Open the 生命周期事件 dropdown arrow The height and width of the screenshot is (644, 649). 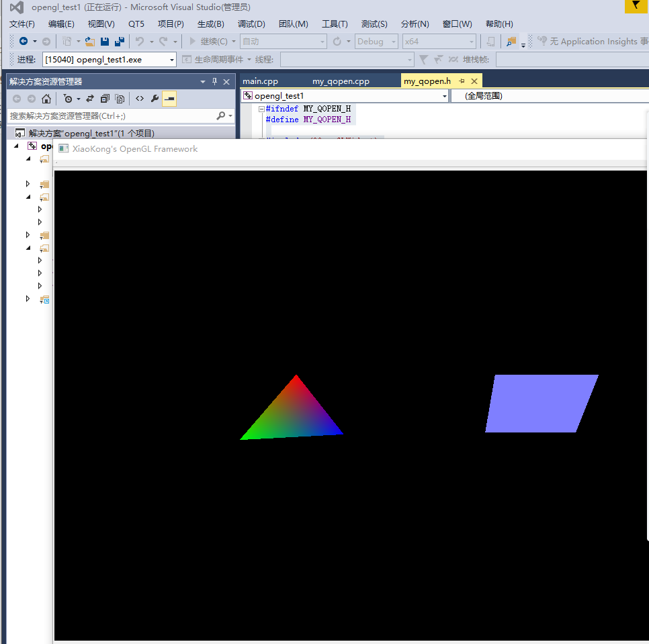coord(249,60)
